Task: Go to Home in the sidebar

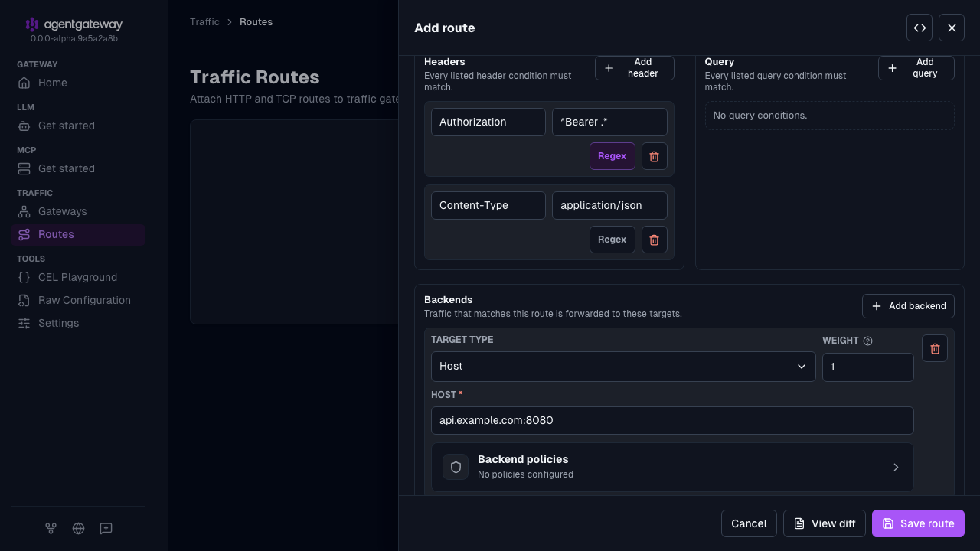Action: click(x=78, y=83)
